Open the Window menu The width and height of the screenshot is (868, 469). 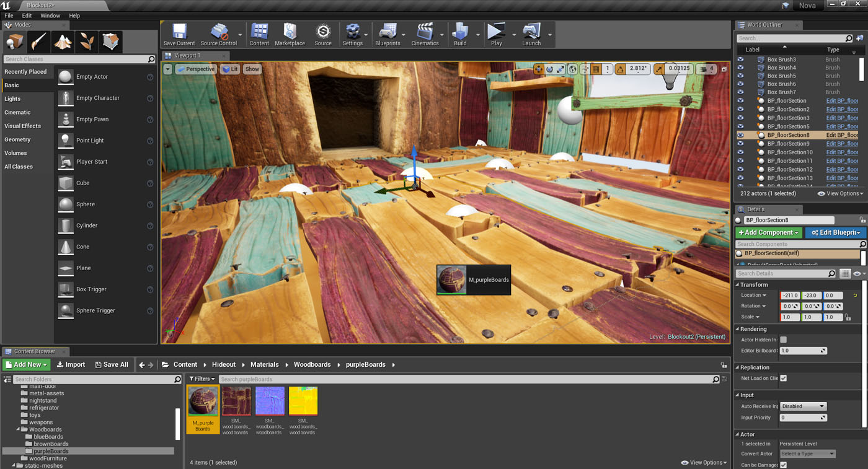(x=50, y=15)
